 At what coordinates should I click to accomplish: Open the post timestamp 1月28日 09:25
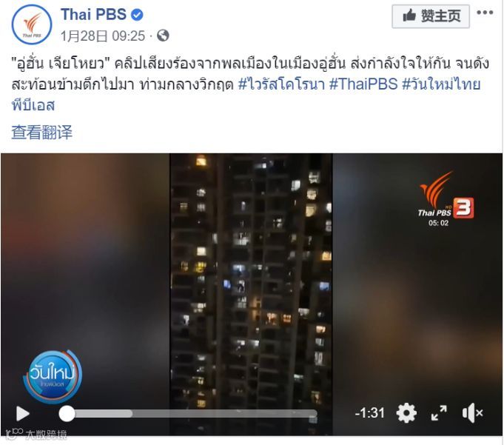click(x=103, y=36)
